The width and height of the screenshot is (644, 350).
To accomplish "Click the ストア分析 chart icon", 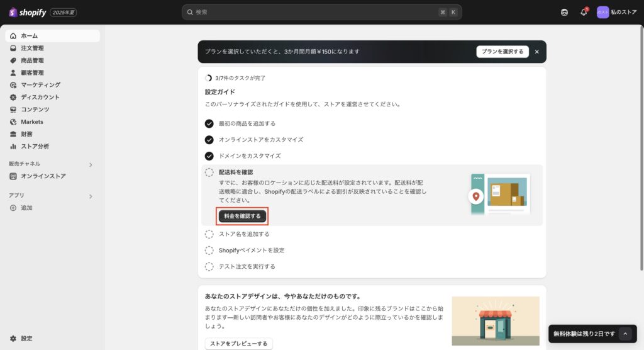I will click(x=14, y=146).
